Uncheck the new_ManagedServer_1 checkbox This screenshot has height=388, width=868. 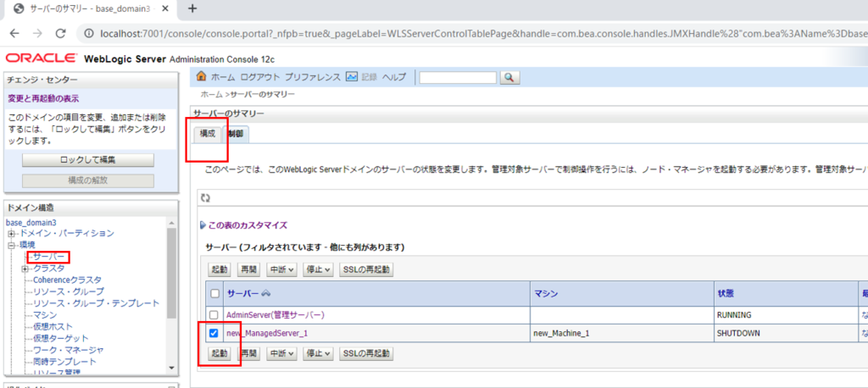(x=214, y=333)
